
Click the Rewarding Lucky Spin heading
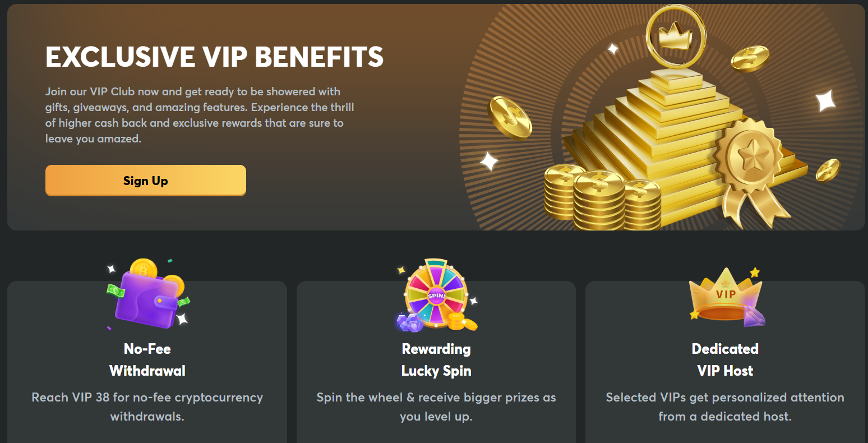coord(436,359)
